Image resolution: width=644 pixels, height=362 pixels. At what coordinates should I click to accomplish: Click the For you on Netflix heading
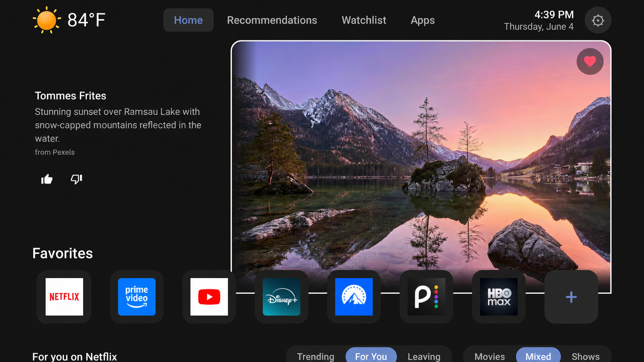75,357
